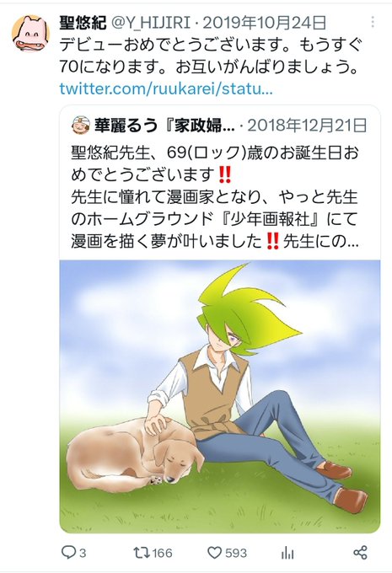Open the green-haired boy and dog illustration
392x573 pixels.
[x=220, y=396]
